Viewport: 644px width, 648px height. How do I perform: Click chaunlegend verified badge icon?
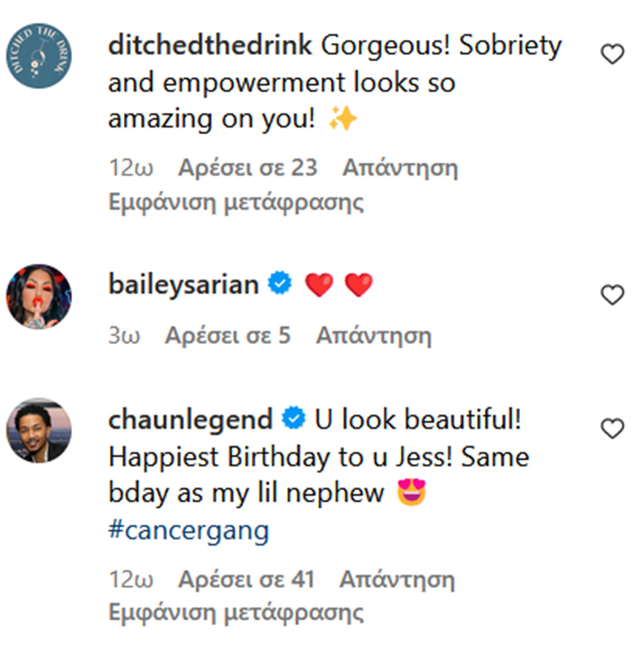pos(295,420)
